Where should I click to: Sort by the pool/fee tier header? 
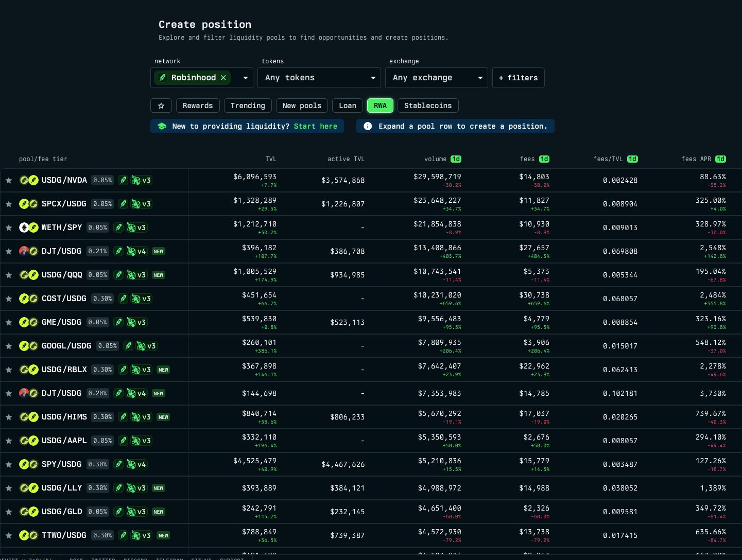point(43,159)
